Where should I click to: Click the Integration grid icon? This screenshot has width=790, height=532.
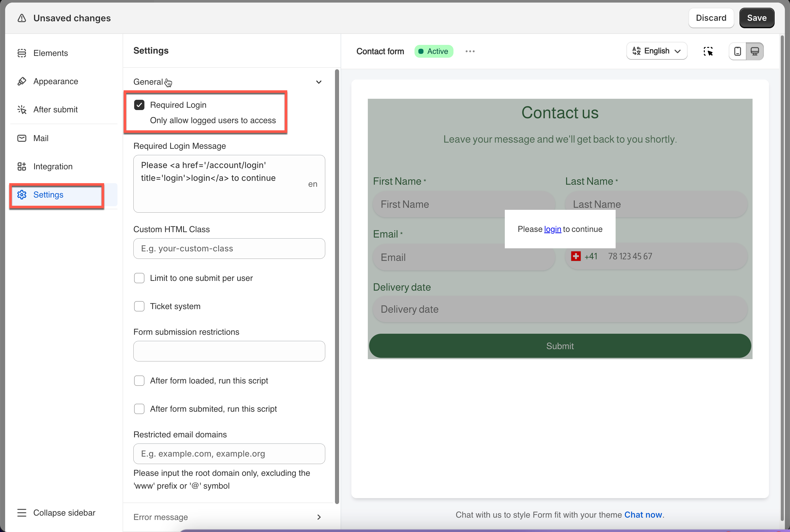point(22,166)
